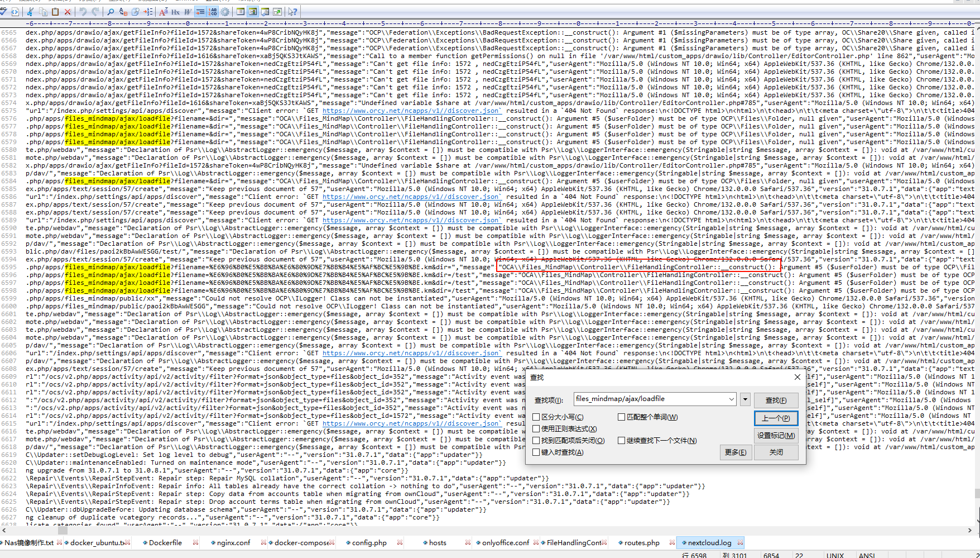980x558 pixels.
Task: Click the Replace A-to-B icon
Action: (x=123, y=11)
